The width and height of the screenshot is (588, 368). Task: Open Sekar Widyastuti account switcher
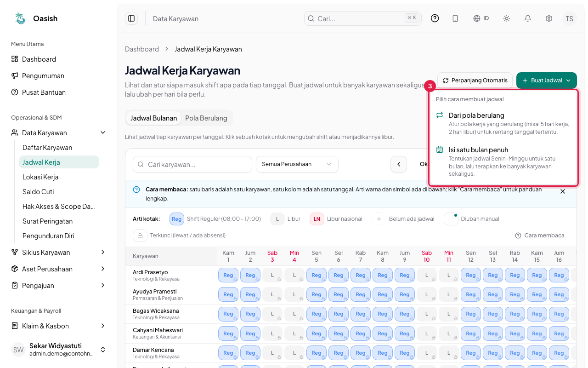(x=58, y=350)
